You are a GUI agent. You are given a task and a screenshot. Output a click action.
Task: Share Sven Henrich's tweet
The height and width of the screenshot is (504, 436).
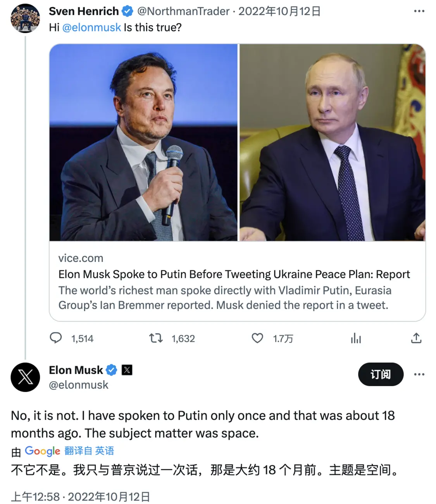416,338
